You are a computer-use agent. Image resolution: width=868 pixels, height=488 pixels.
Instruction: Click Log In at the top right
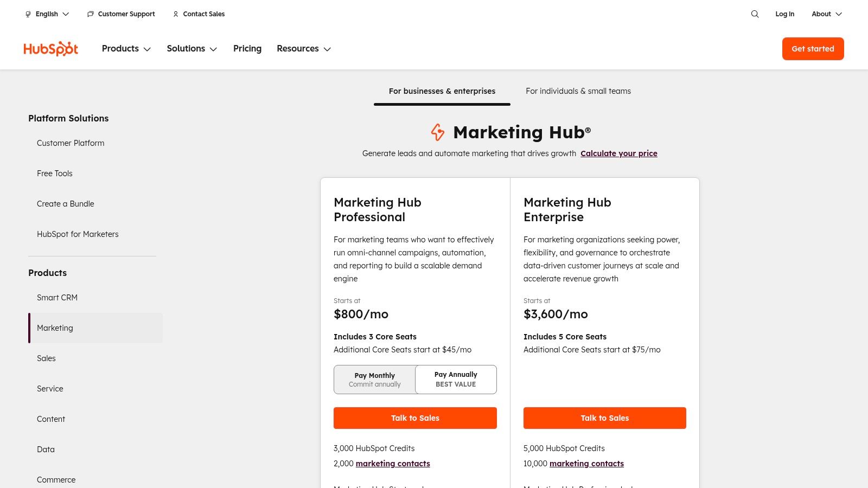[x=784, y=14]
